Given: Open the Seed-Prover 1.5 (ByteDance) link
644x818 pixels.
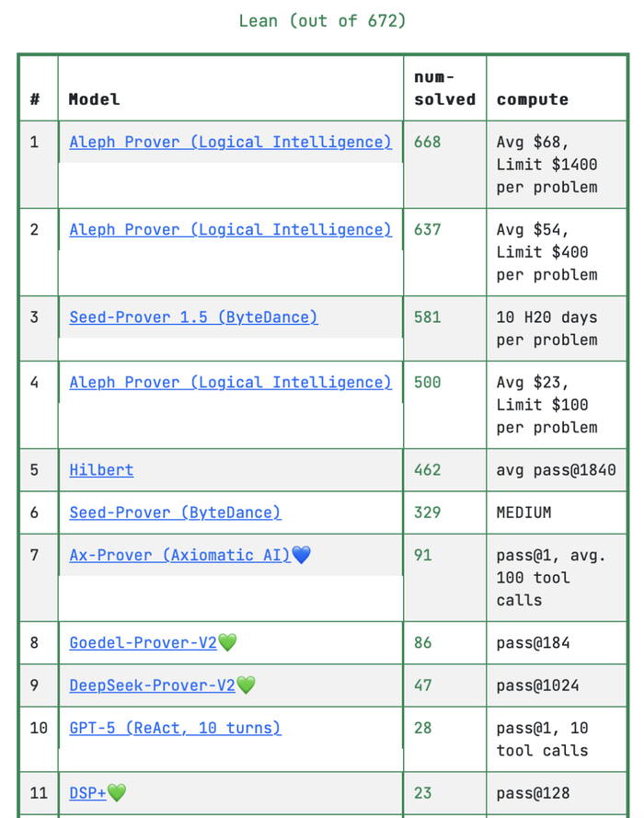Looking at the screenshot, I should point(193,317).
